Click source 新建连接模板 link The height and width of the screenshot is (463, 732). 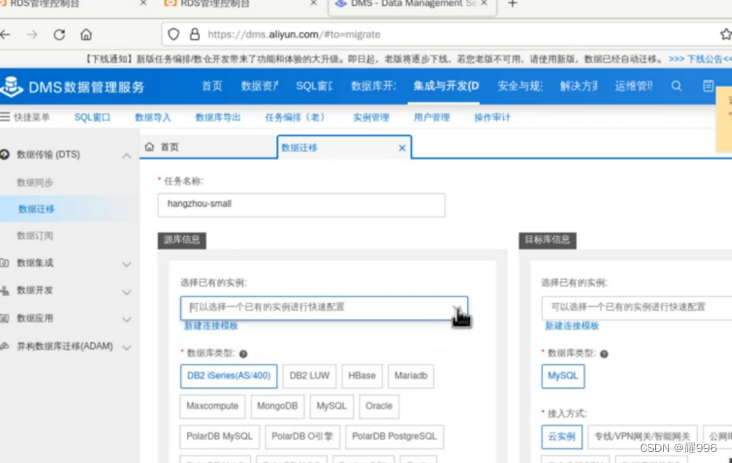tap(211, 326)
